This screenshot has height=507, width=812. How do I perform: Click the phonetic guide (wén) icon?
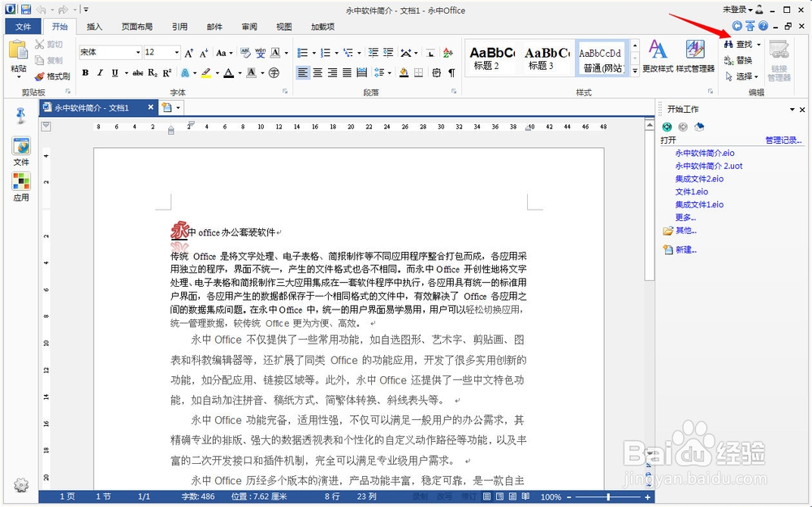point(260,52)
